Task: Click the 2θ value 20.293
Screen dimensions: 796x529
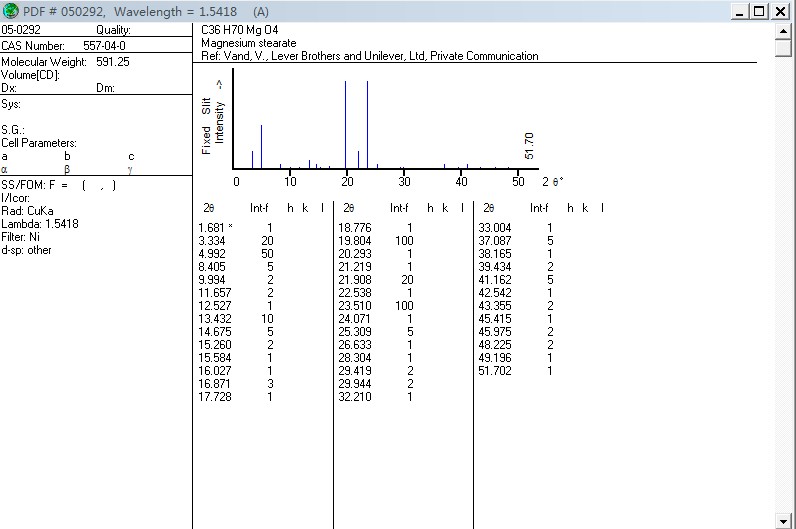Action: 355,254
